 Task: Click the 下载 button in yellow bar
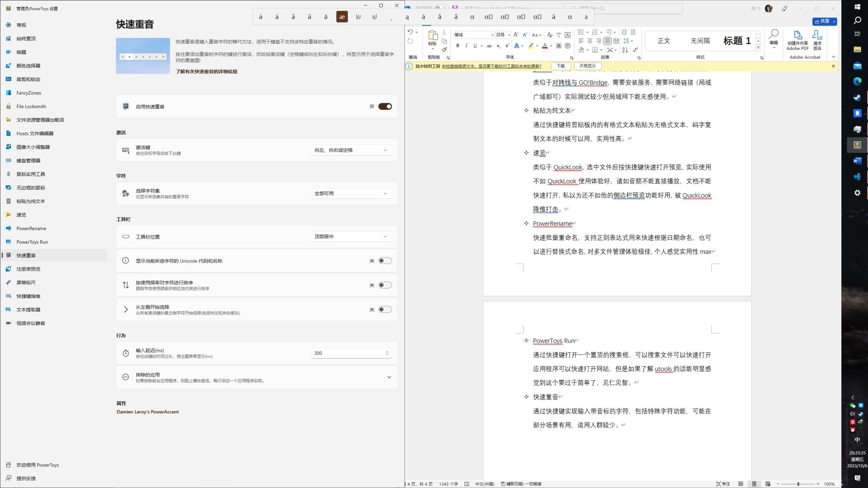pos(561,66)
